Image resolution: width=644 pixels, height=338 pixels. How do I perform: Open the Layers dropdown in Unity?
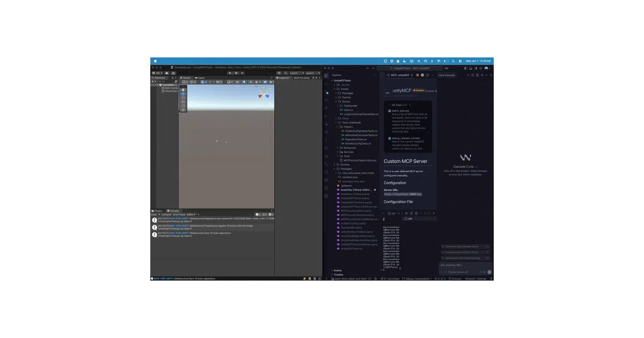pyautogui.click(x=297, y=73)
